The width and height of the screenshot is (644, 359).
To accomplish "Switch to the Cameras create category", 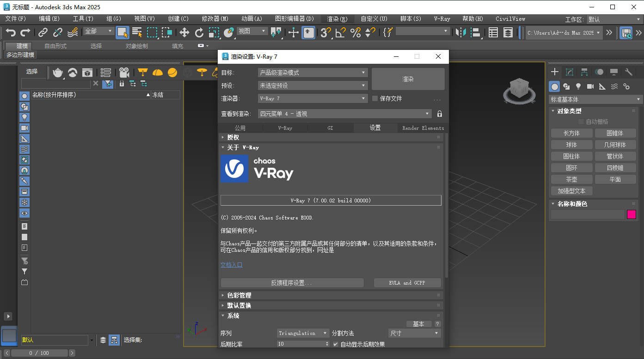I will click(590, 86).
